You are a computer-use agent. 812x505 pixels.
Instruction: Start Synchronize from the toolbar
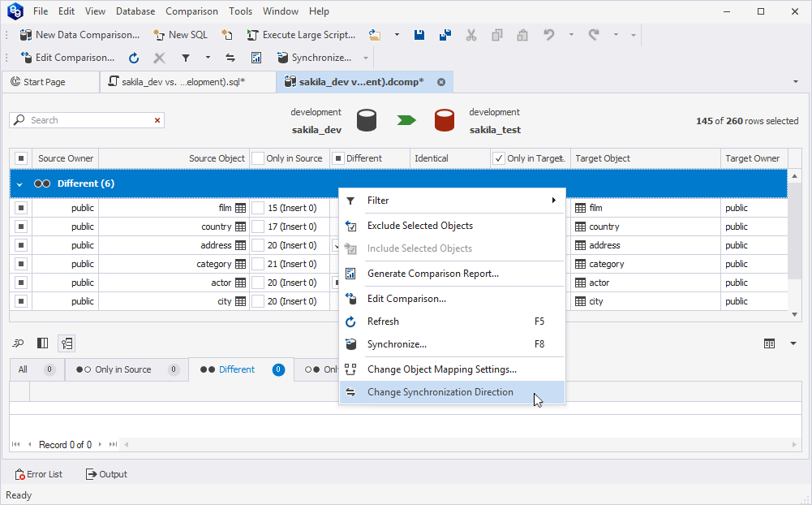308,58
